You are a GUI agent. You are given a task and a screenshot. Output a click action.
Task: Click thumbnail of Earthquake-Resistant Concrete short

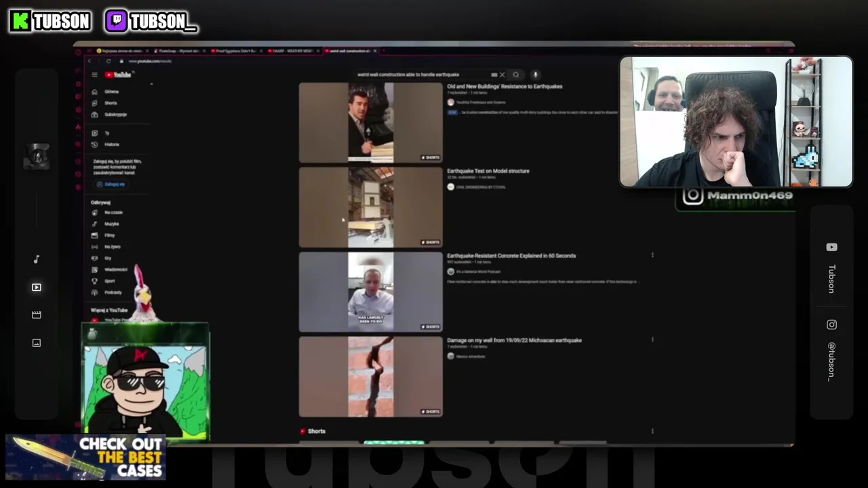(x=370, y=292)
